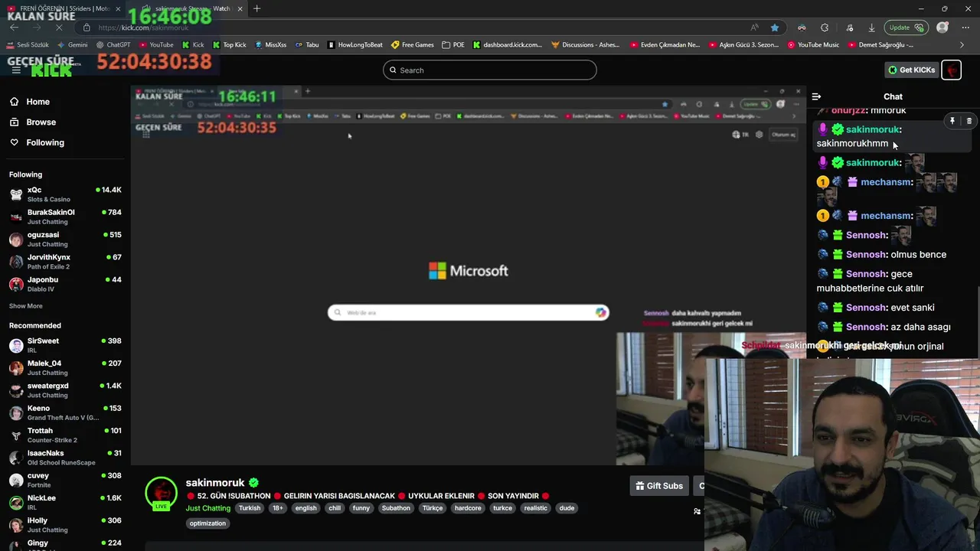Open browser settings three-dot menu
The width and height of the screenshot is (980, 551).
coord(965,28)
